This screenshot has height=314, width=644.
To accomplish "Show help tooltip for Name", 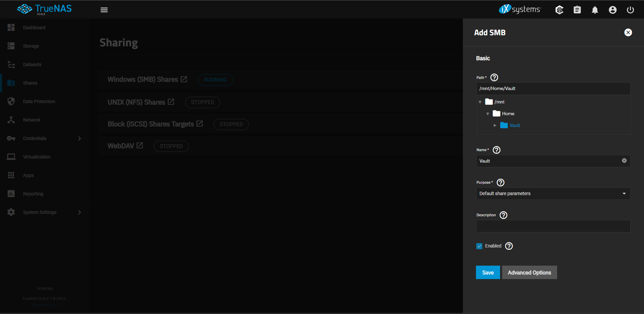I will point(496,150).
